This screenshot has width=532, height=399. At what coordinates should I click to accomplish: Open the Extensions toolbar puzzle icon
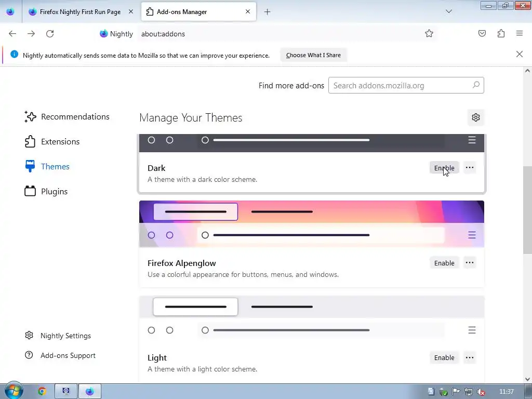501,33
